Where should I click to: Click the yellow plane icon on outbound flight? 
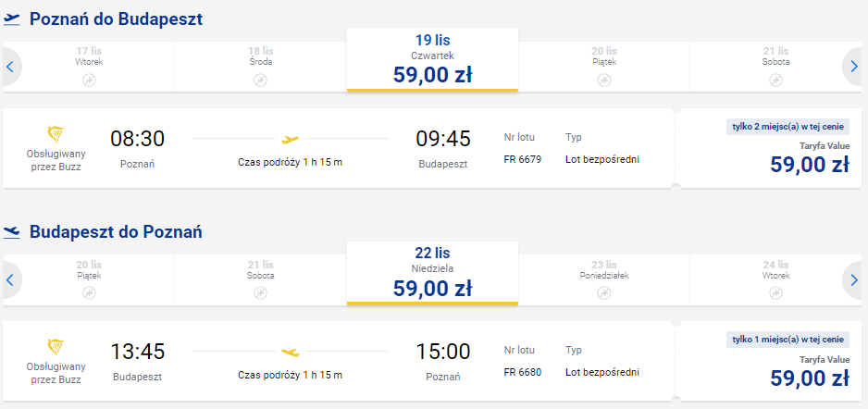(290, 139)
